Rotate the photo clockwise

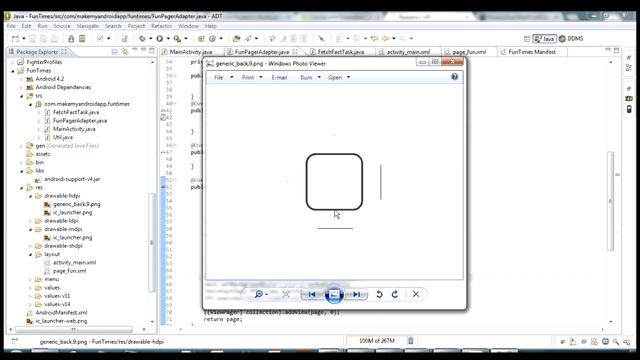395,294
